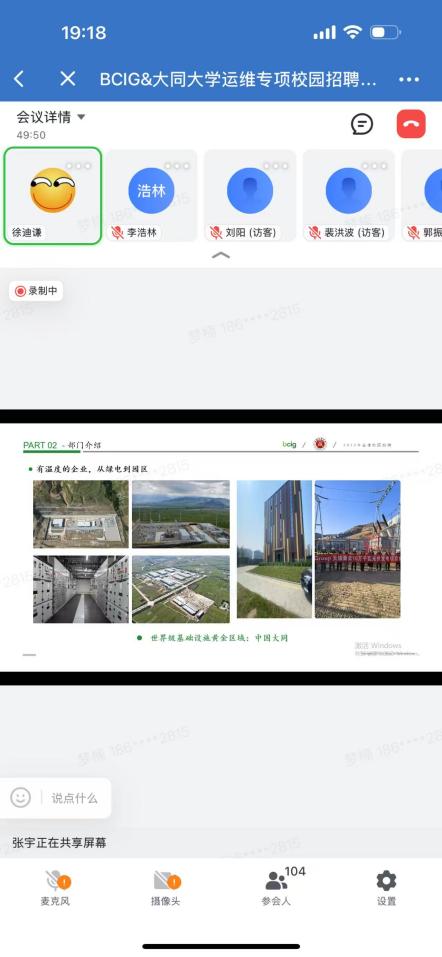Go back with the left arrow
The image size is (442, 957).
coord(20,78)
